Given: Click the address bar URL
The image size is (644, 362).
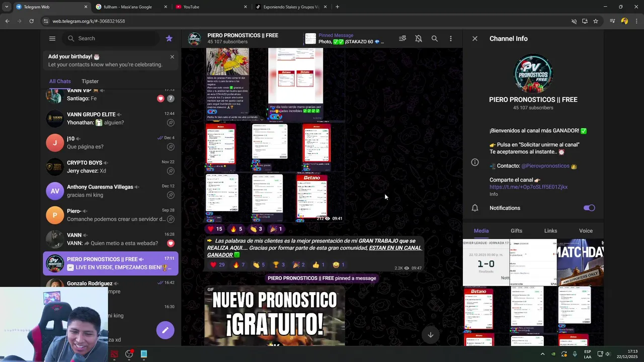Looking at the screenshot, I should [x=89, y=21].
